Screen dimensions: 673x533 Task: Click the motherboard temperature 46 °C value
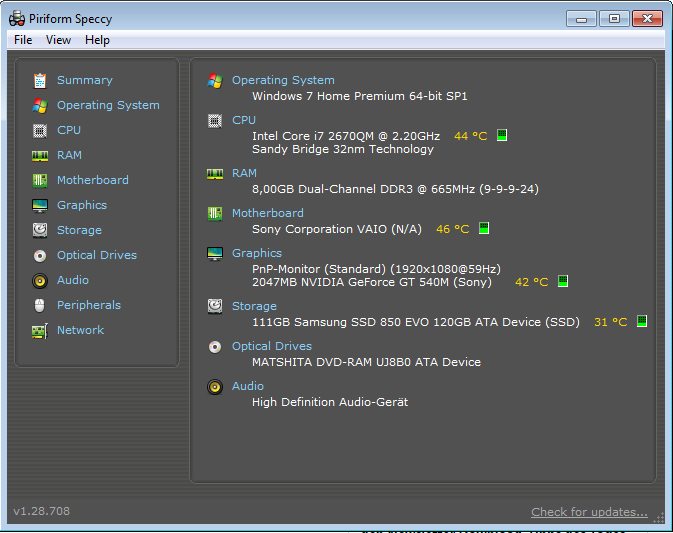coord(452,229)
